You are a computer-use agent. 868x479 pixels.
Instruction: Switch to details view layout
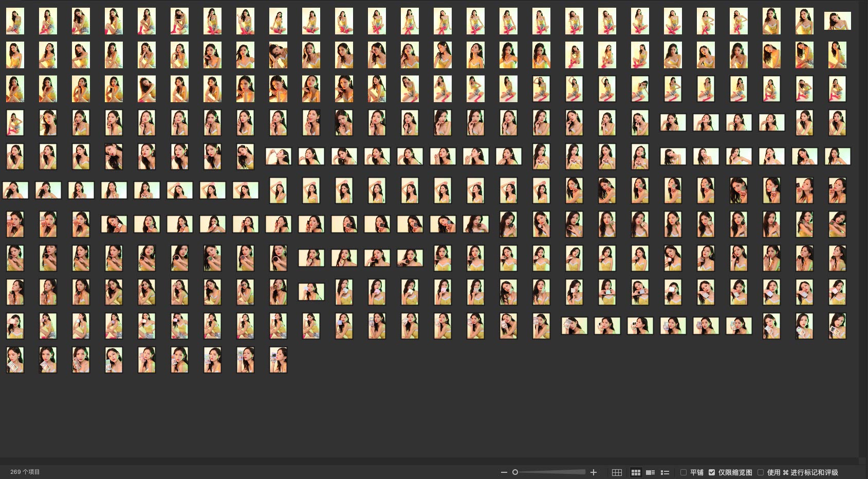click(650, 472)
